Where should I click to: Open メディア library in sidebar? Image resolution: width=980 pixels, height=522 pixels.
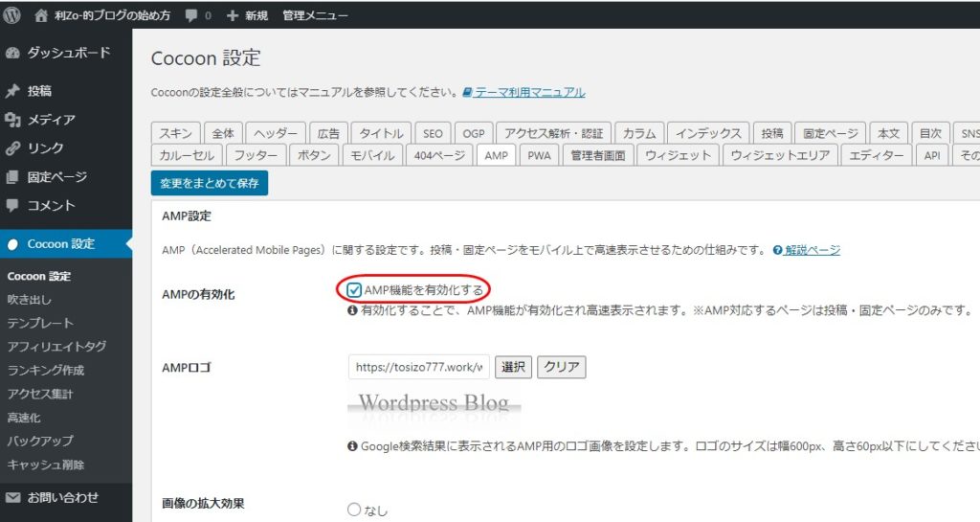51,120
